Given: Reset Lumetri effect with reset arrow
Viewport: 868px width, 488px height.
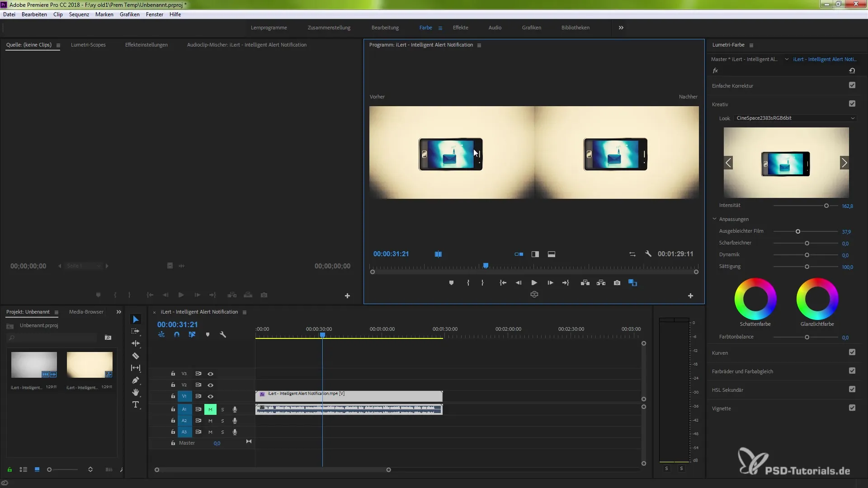Looking at the screenshot, I should click(x=852, y=70).
